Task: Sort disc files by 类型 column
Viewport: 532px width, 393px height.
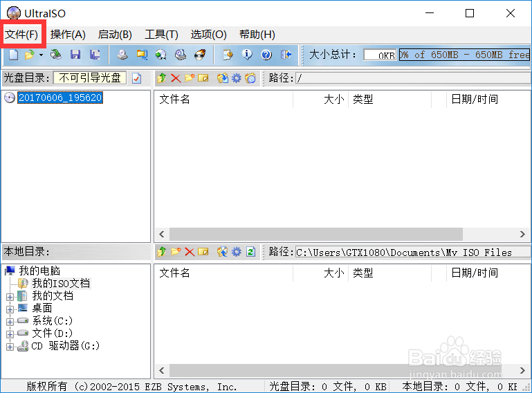Action: [390, 100]
